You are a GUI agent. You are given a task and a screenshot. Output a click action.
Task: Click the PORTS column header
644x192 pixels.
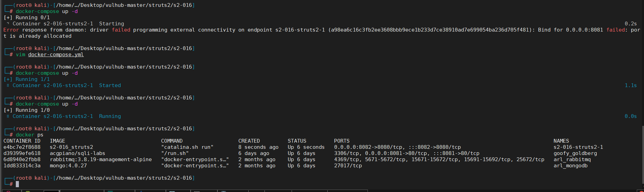[342, 141]
